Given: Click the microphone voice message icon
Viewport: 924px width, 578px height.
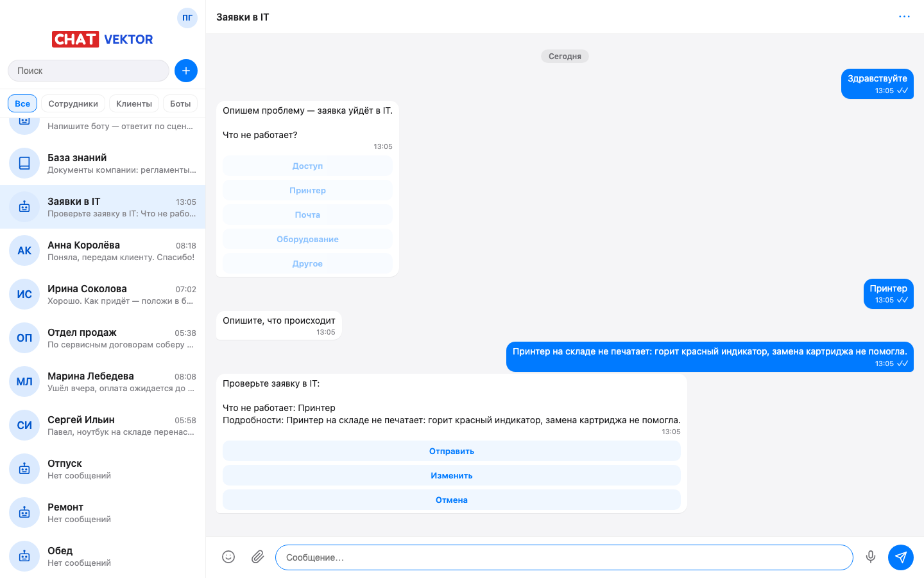Looking at the screenshot, I should (x=871, y=557).
